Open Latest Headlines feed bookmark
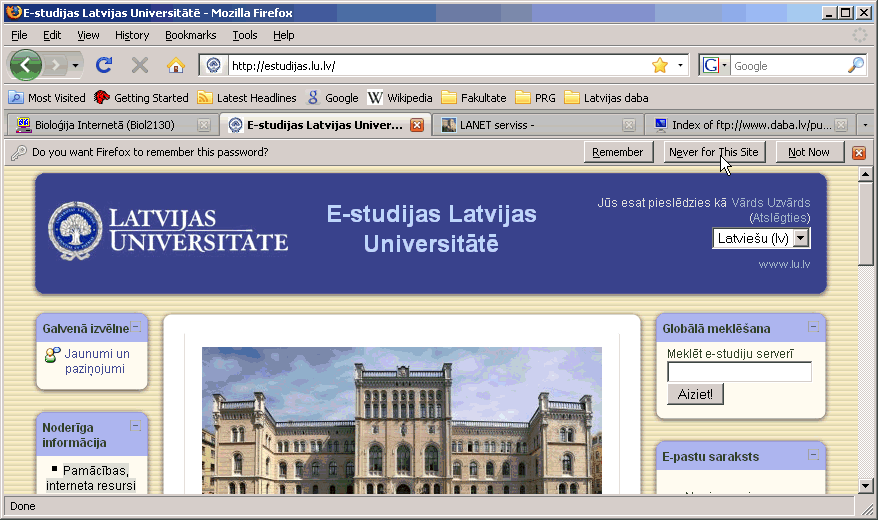Screen dimensions: 878x520 [247, 98]
